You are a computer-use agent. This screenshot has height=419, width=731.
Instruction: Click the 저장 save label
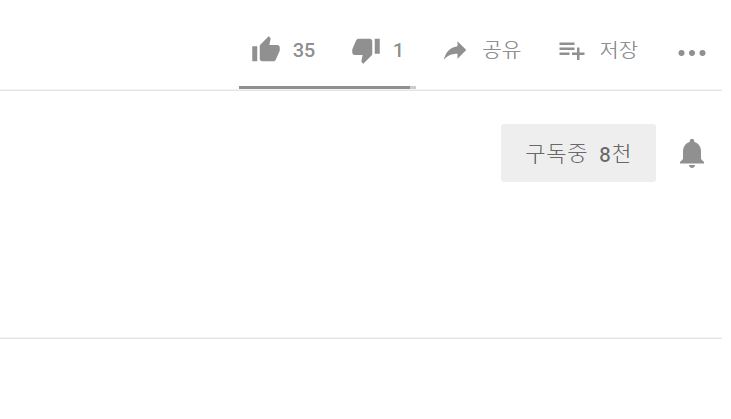[618, 50]
